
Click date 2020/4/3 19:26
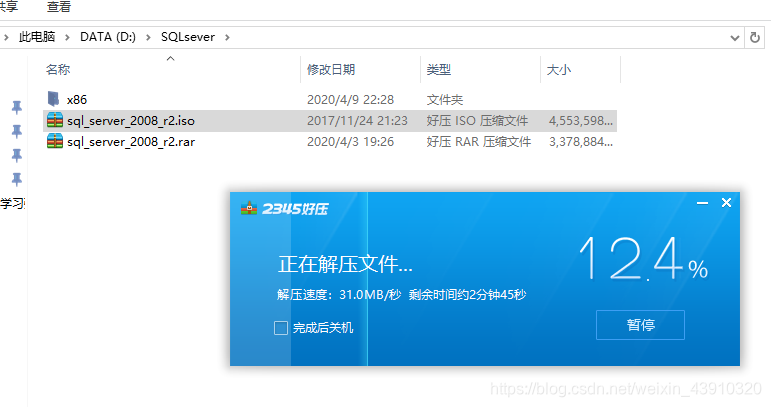pyautogui.click(x=351, y=142)
